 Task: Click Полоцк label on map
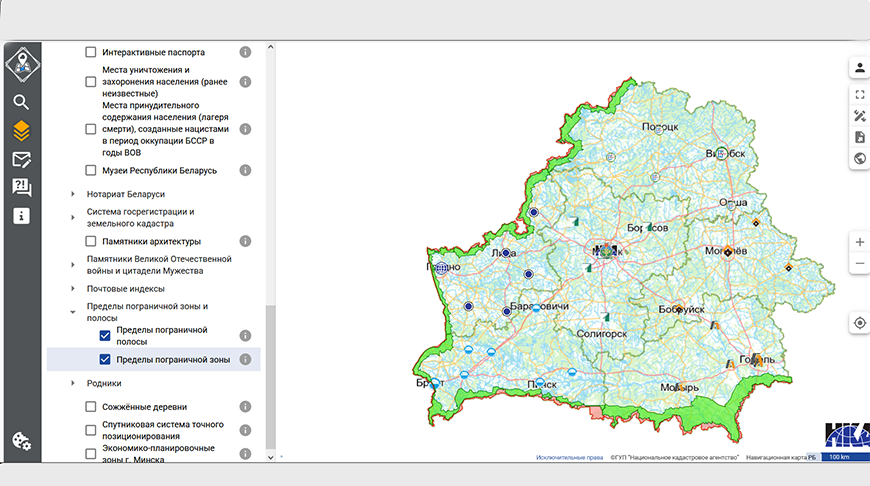coord(660,126)
